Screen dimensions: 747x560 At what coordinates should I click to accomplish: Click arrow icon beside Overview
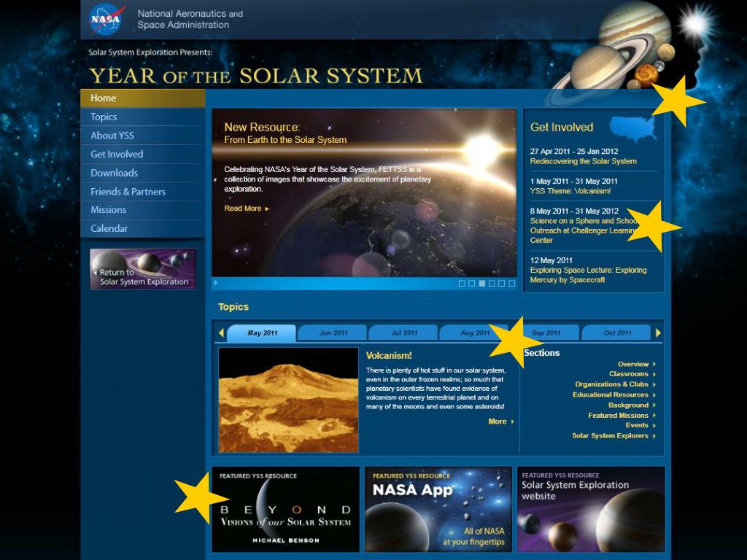[x=654, y=365]
